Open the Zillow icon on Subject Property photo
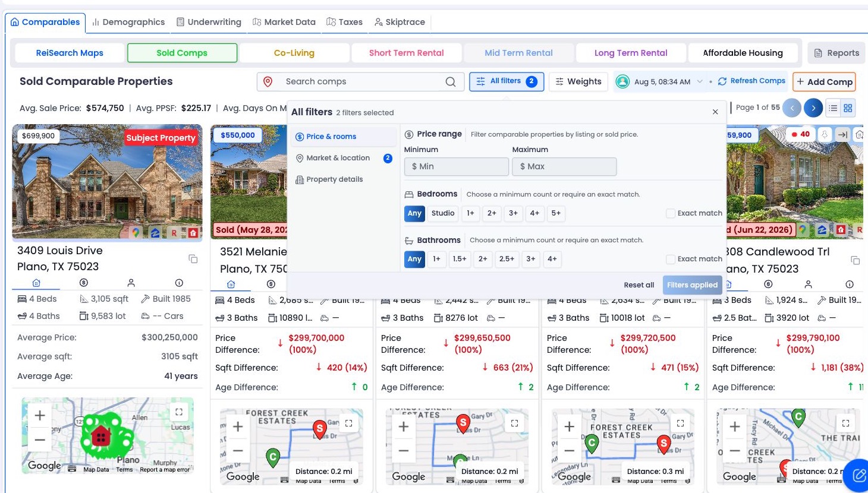Viewport: 868px width, 493px height. 155,233
